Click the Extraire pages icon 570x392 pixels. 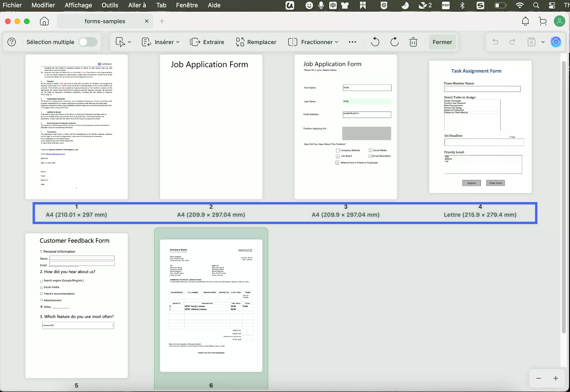point(195,42)
